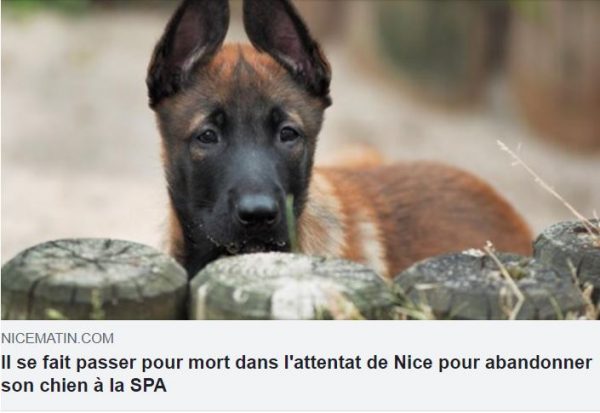Click the puppy's left eye

[x=207, y=136]
